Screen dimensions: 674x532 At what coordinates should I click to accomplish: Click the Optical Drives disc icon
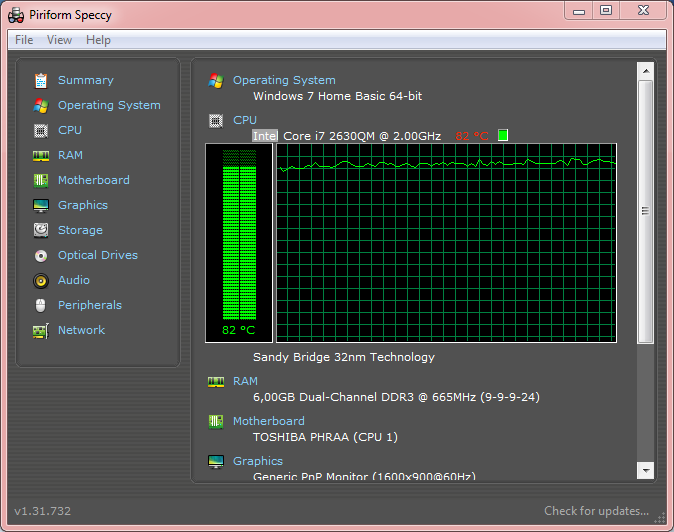(x=41, y=256)
